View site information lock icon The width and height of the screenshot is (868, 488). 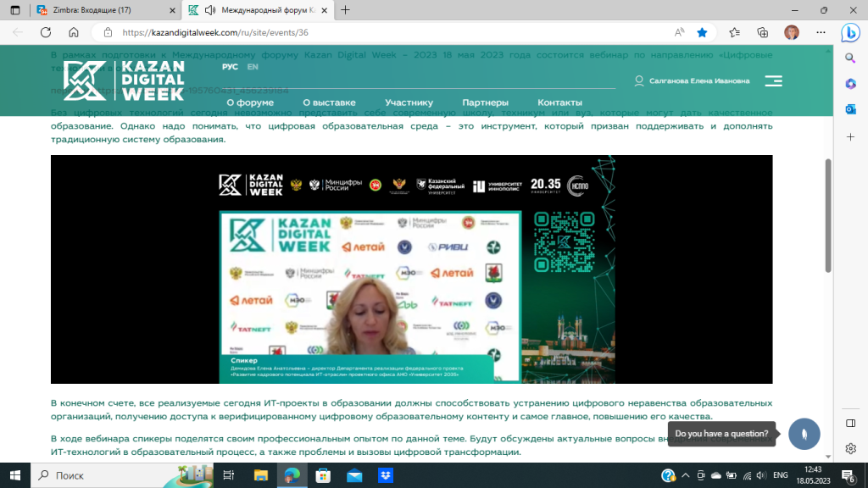click(x=108, y=33)
